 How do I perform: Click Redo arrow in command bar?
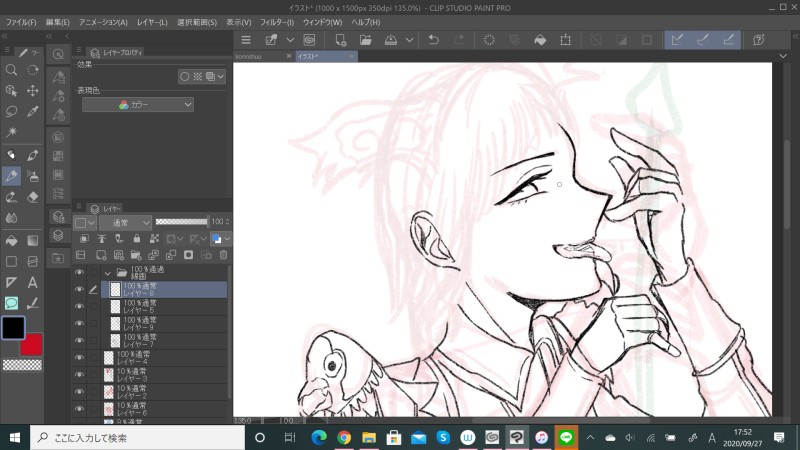coord(459,40)
